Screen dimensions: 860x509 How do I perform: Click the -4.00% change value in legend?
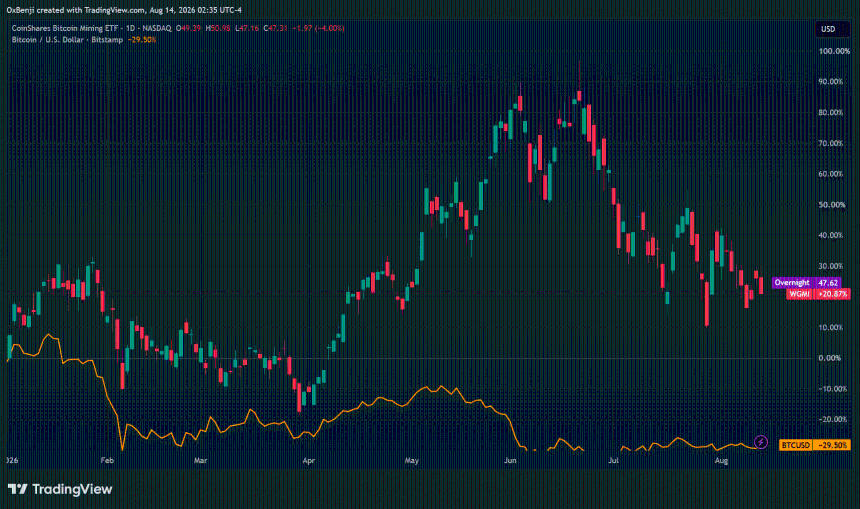[x=329, y=28]
